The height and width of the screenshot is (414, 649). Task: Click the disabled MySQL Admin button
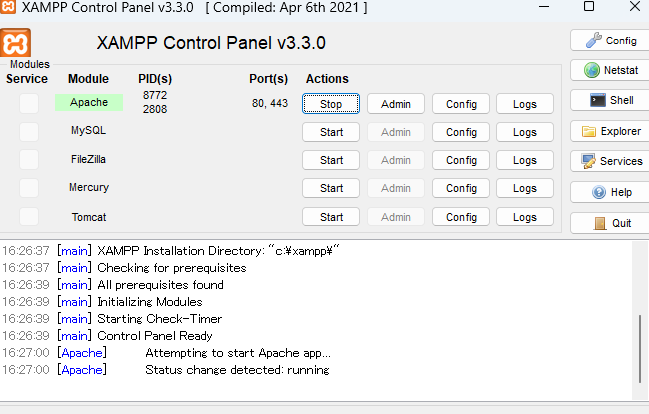pos(396,132)
